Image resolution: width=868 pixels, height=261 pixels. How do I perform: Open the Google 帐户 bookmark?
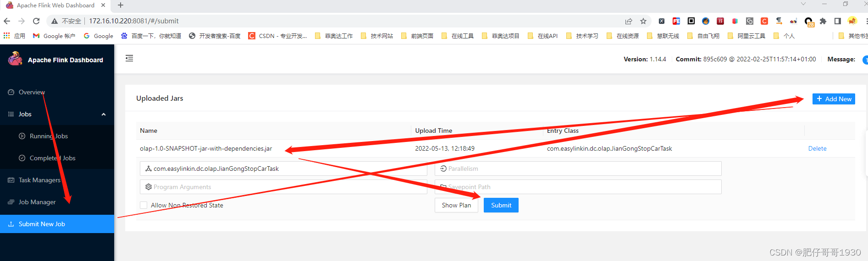[54, 36]
